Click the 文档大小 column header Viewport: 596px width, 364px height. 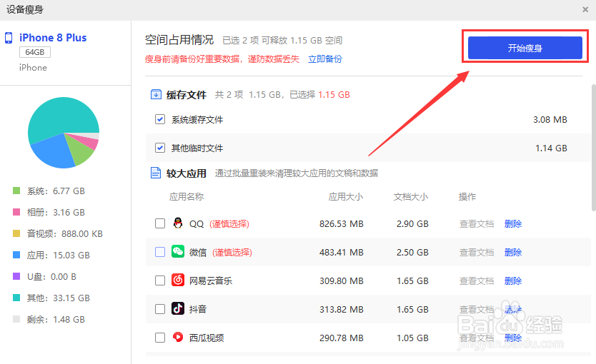tap(410, 196)
